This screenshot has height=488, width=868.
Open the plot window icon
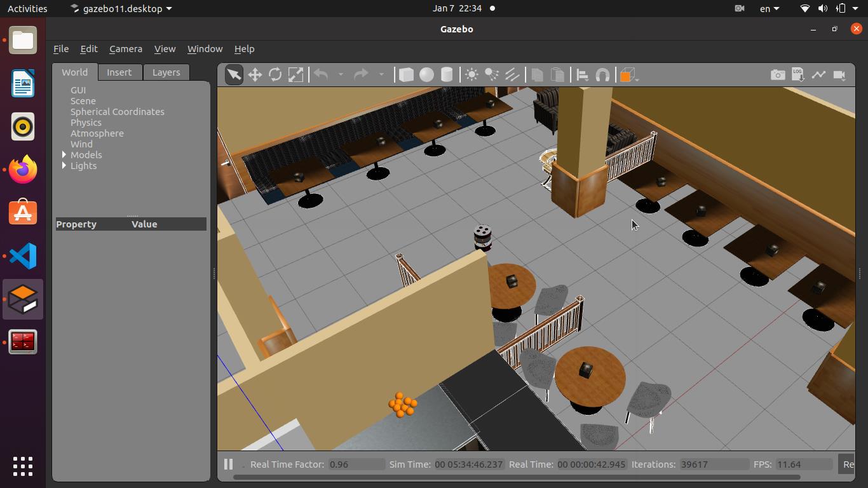(x=818, y=75)
